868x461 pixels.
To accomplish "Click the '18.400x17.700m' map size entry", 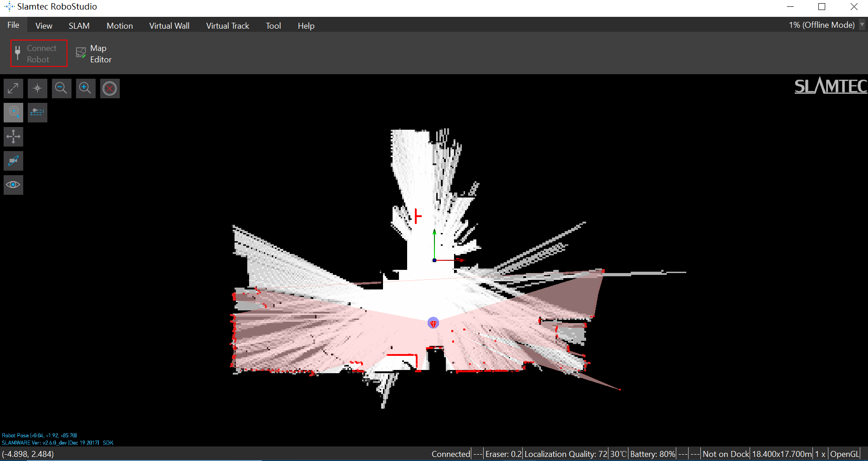I will (x=782, y=454).
